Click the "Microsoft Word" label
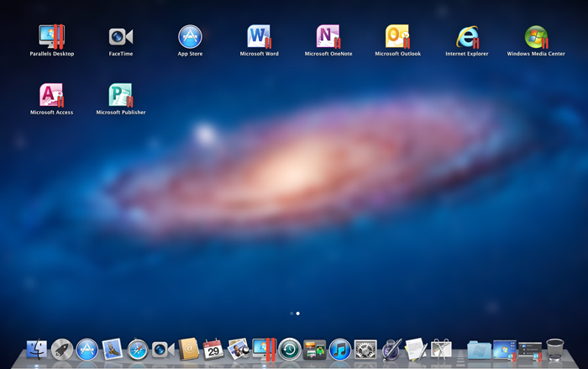Screen dimensions: 588x369 click(x=259, y=54)
